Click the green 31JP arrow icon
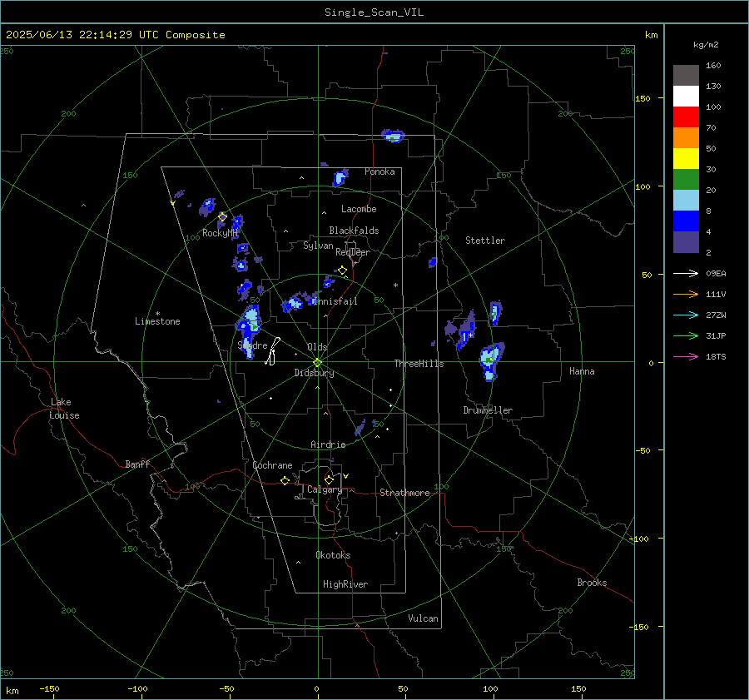 point(686,336)
